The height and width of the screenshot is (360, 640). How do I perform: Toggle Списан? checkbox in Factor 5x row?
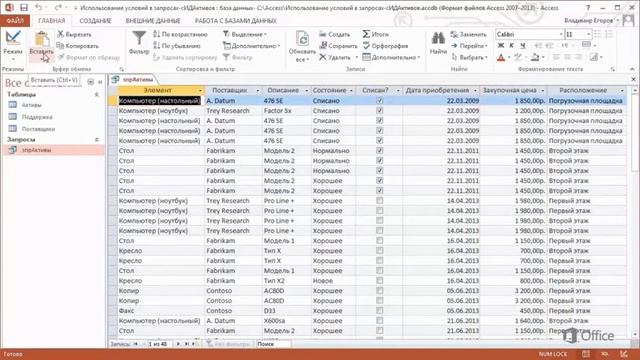point(380,111)
